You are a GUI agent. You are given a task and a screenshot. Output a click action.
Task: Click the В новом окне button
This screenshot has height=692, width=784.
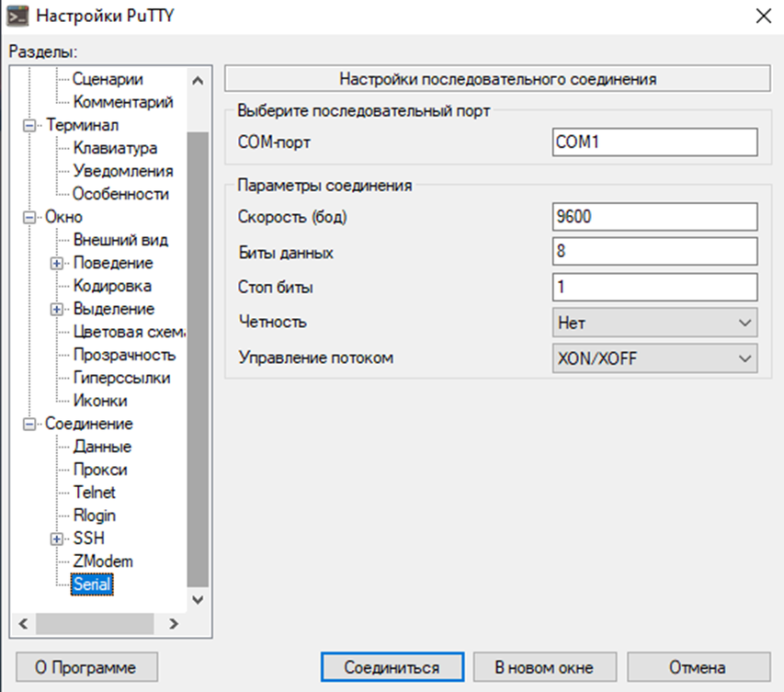[x=545, y=667]
